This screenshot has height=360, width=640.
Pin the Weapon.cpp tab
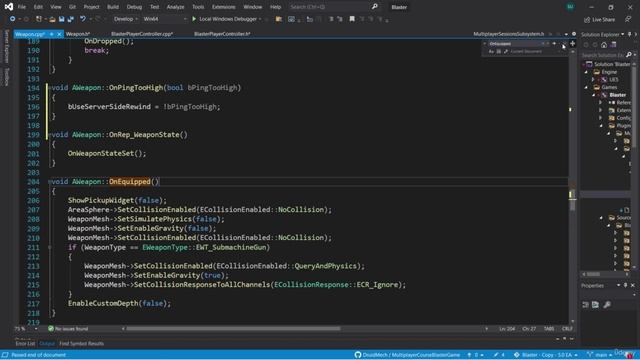51,34
